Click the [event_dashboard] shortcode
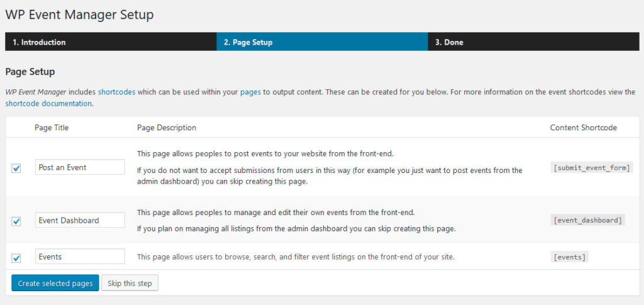The width and height of the screenshot is (644, 305). pos(588,220)
